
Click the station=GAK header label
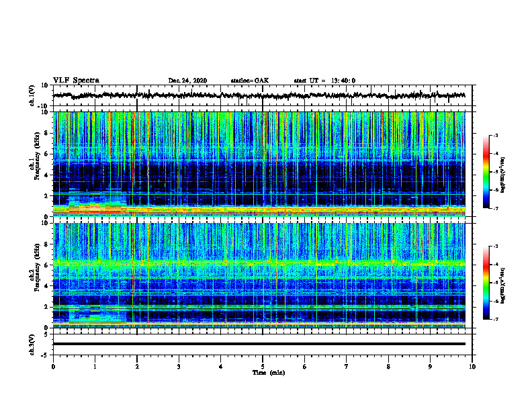pos(250,81)
